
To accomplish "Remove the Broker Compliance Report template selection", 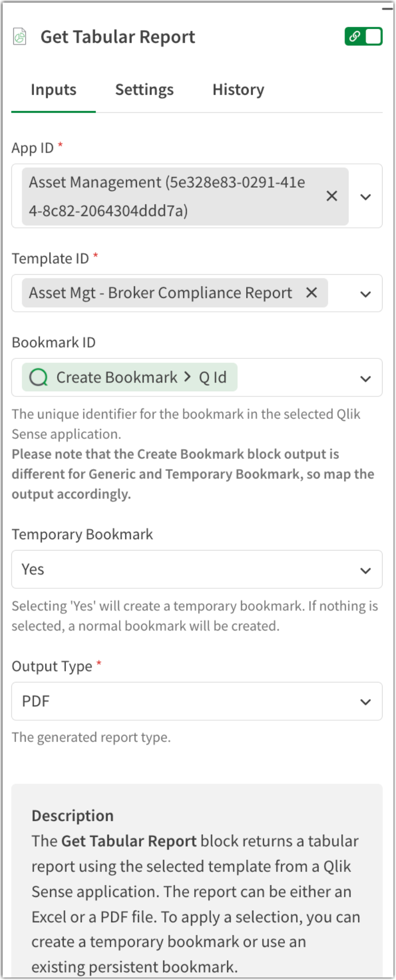I will pos(311,292).
